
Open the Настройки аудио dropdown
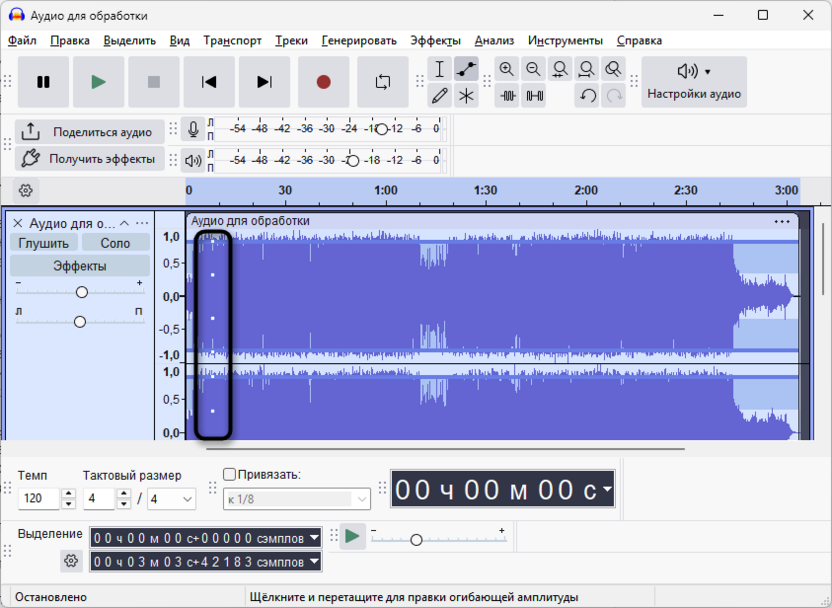click(x=694, y=82)
